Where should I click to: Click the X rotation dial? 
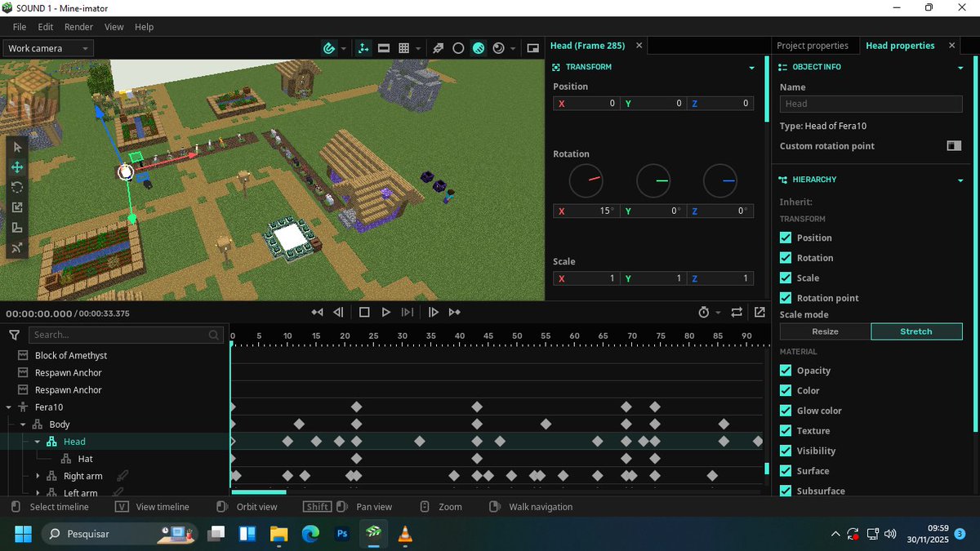(x=586, y=180)
